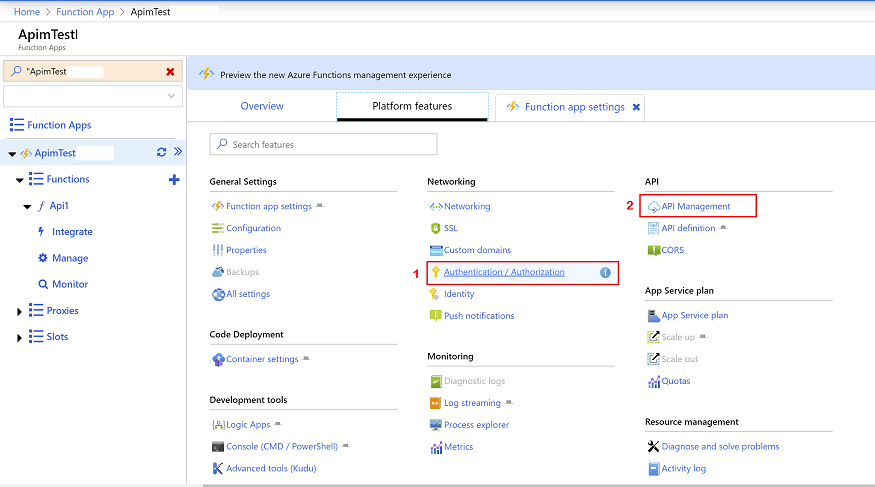Click the Advanced tools (Kudu) icon
Image resolution: width=875 pixels, height=487 pixels.
[x=218, y=469]
